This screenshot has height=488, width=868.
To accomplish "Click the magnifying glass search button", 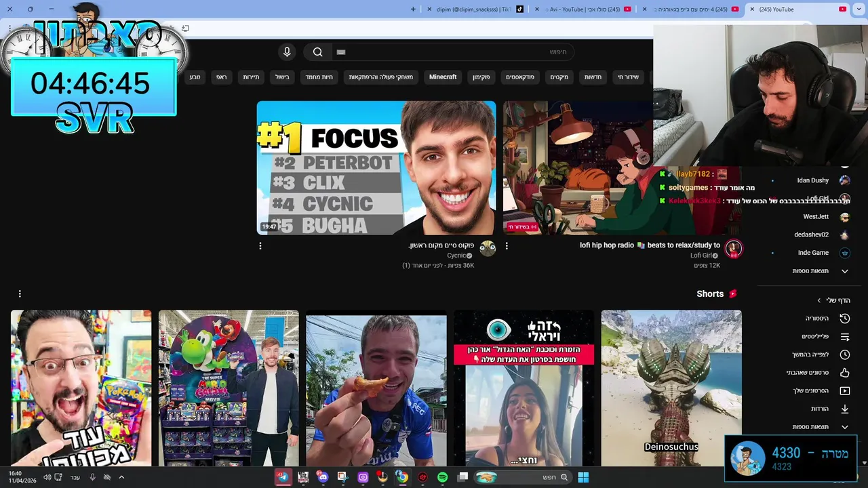I will pyautogui.click(x=317, y=52).
